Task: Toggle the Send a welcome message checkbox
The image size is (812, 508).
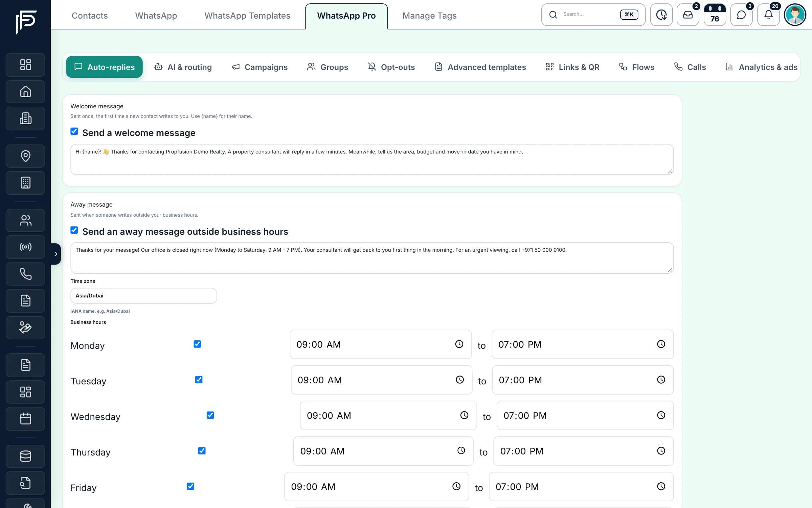Action: coord(74,131)
